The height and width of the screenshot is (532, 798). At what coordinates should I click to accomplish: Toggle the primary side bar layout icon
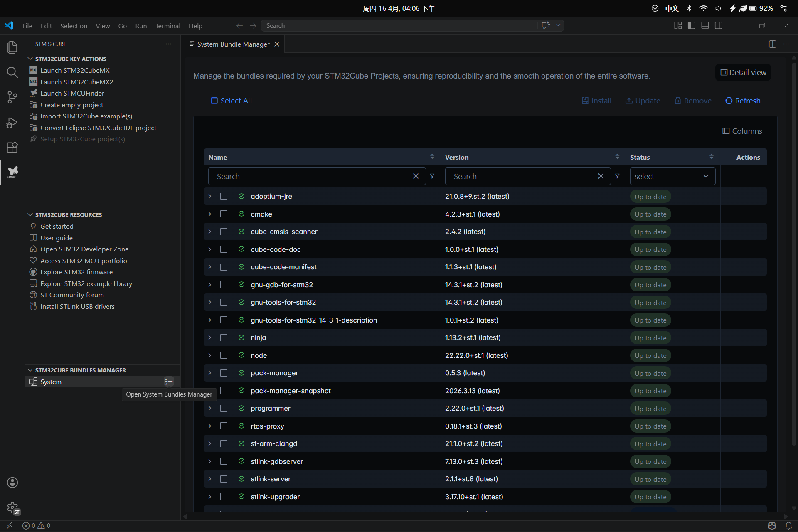click(x=692, y=25)
